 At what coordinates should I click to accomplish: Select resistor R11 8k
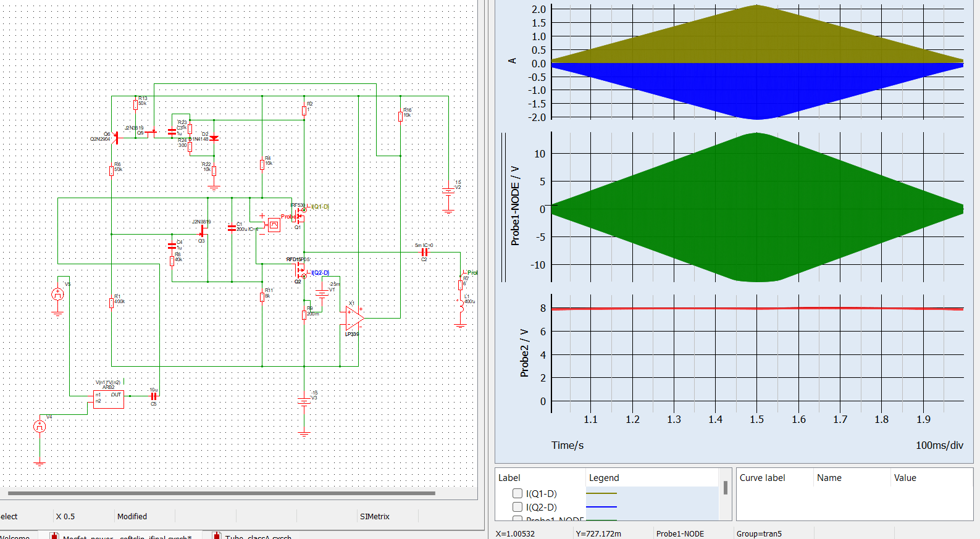pos(262,297)
